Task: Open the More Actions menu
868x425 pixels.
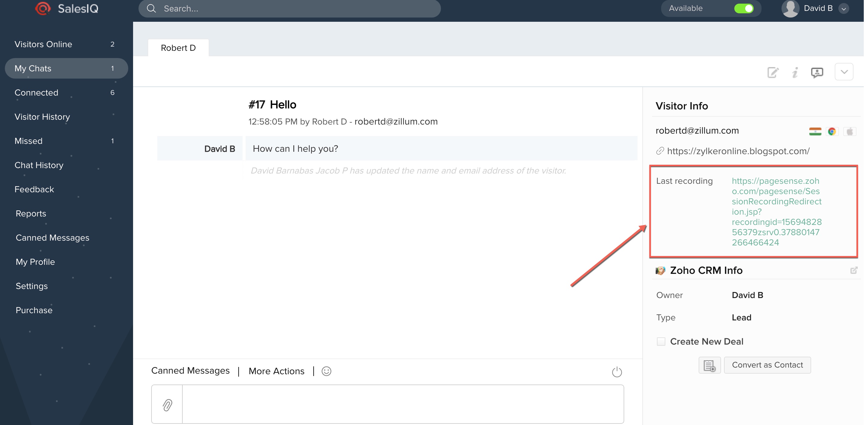Action: (x=276, y=371)
